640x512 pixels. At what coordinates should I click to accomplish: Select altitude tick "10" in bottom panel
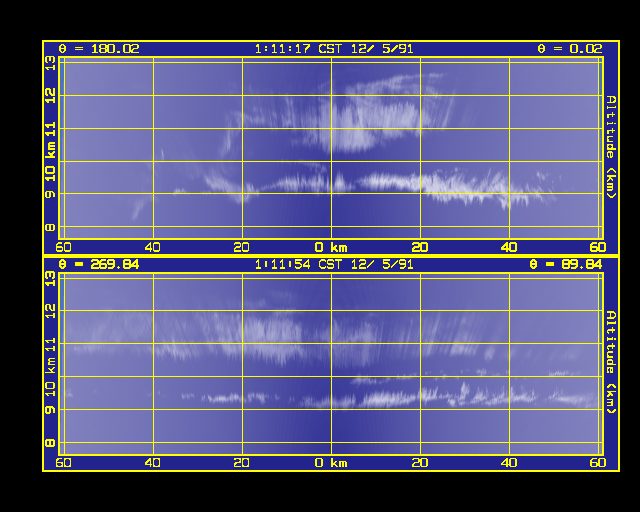point(50,389)
